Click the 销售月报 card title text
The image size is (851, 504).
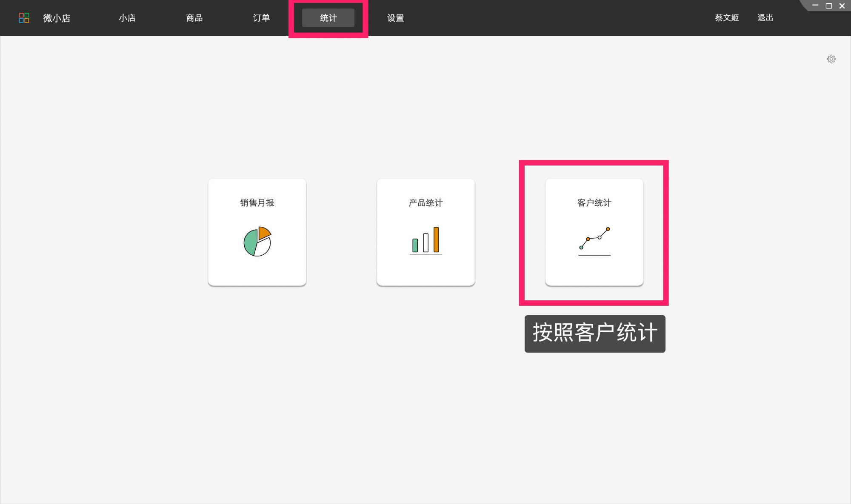(257, 203)
